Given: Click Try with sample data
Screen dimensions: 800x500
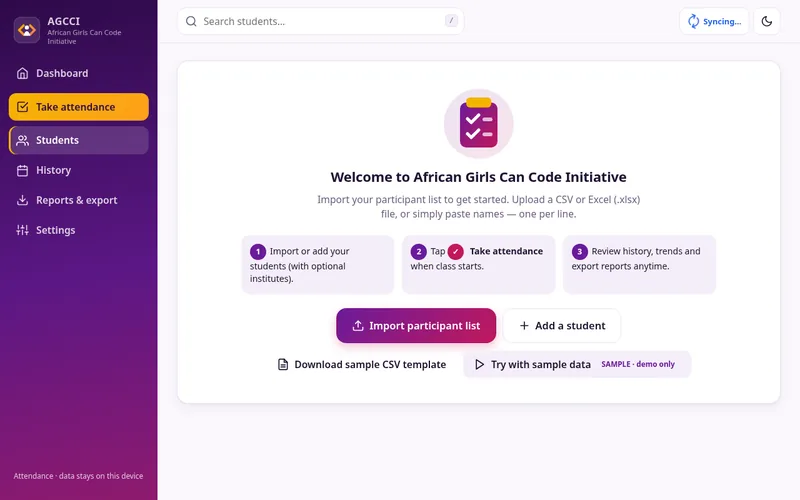Looking at the screenshot, I should (577, 364).
